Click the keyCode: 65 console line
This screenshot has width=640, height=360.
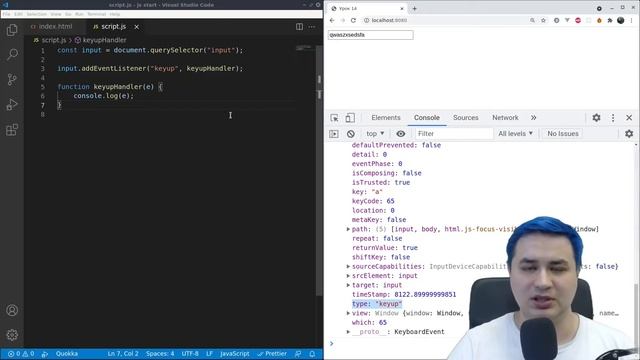point(373,201)
